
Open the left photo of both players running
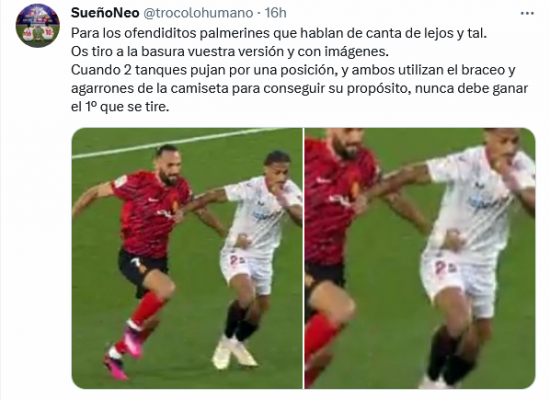tap(187, 258)
